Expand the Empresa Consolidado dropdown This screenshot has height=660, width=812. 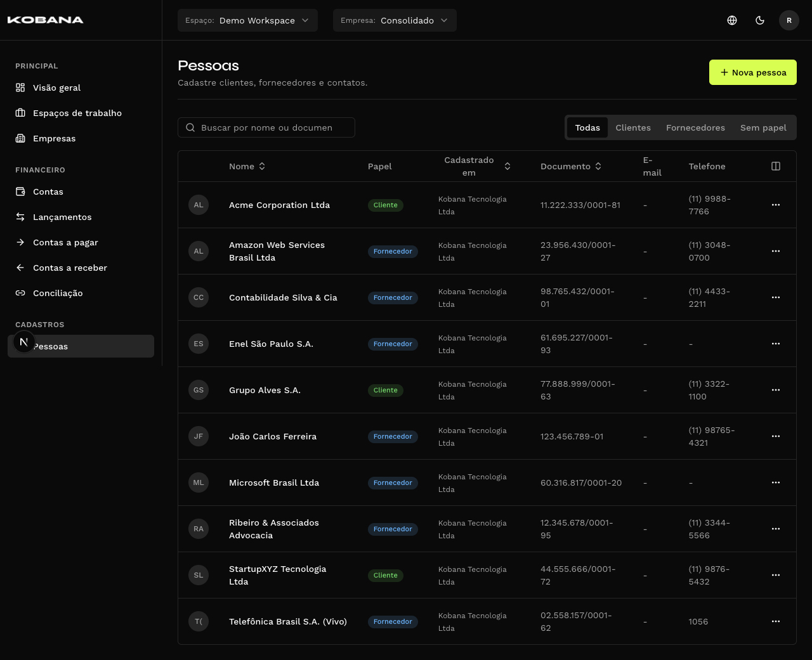click(x=395, y=20)
